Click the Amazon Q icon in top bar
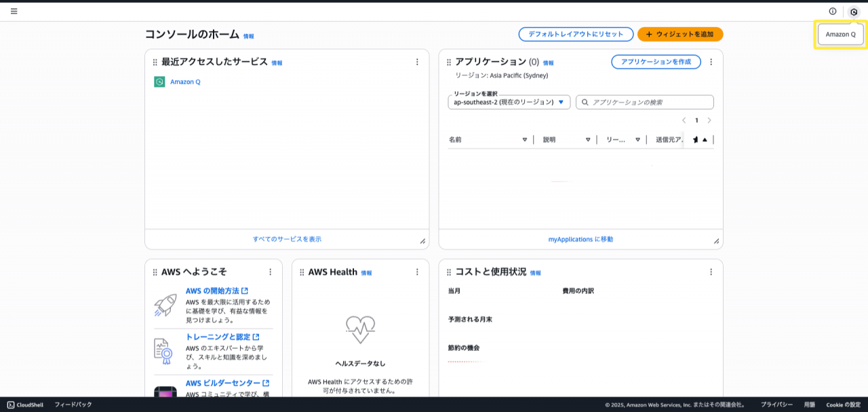This screenshot has width=868, height=412. pyautogui.click(x=854, y=12)
